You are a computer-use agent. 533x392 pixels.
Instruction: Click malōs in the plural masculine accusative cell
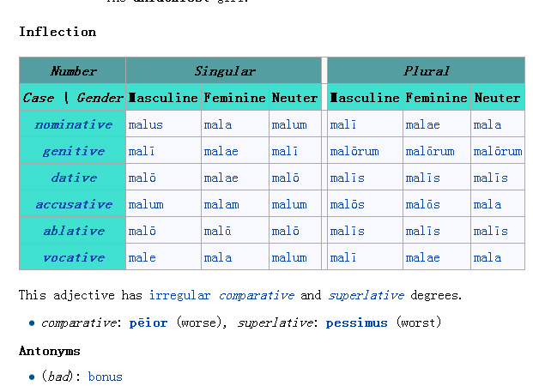[x=347, y=204]
